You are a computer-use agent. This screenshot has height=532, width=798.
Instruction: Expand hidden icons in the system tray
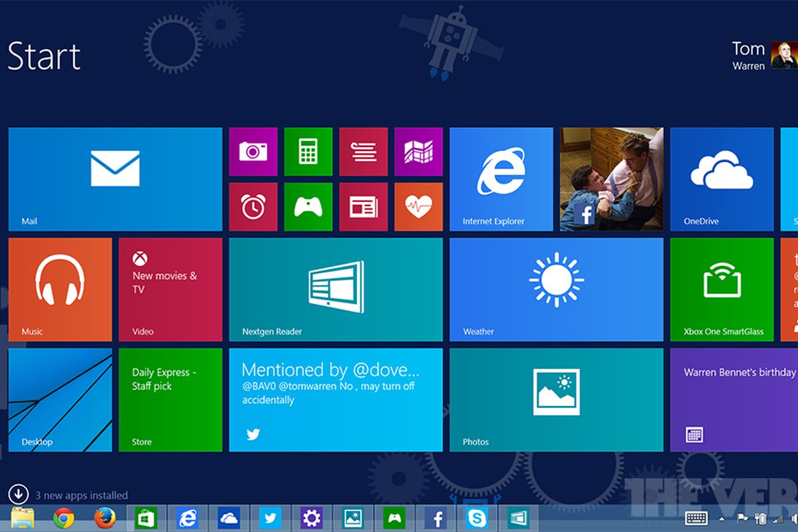[722, 519]
